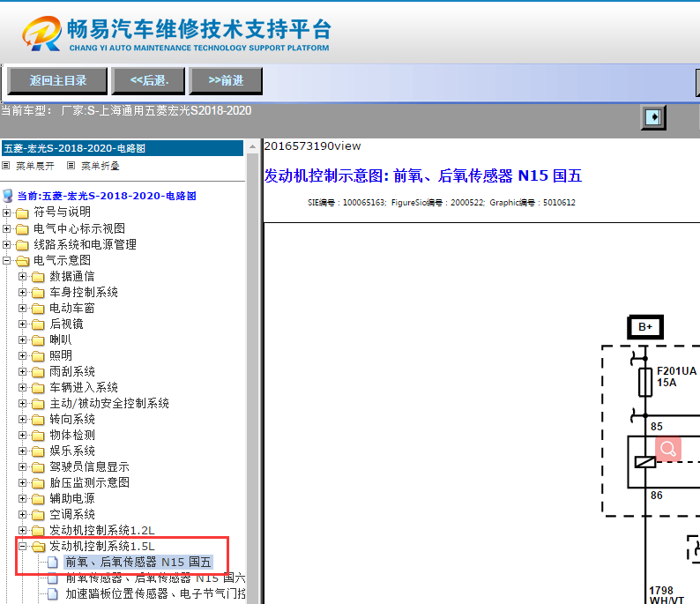Click the 转向系统 folder icon
This screenshot has height=604, width=700.
point(39,419)
